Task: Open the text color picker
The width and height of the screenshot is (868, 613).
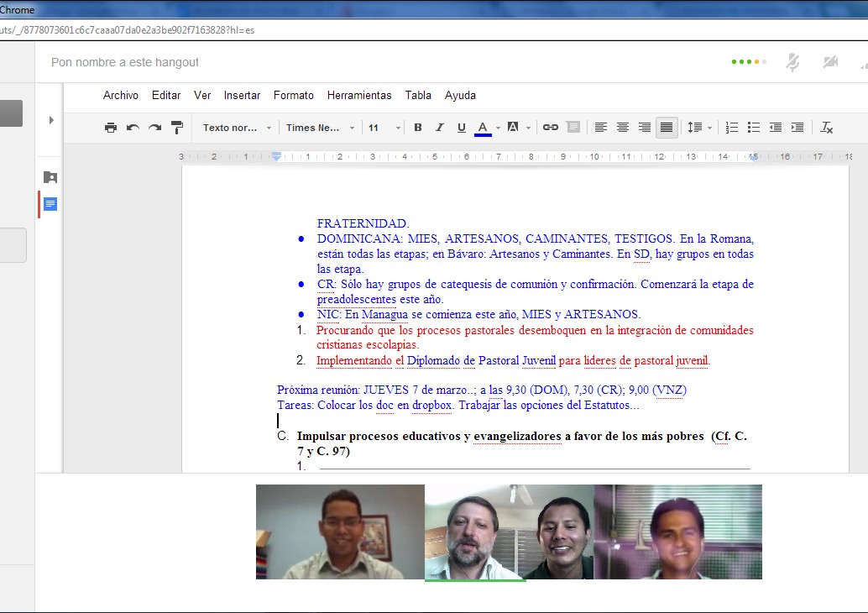Action: tap(483, 128)
